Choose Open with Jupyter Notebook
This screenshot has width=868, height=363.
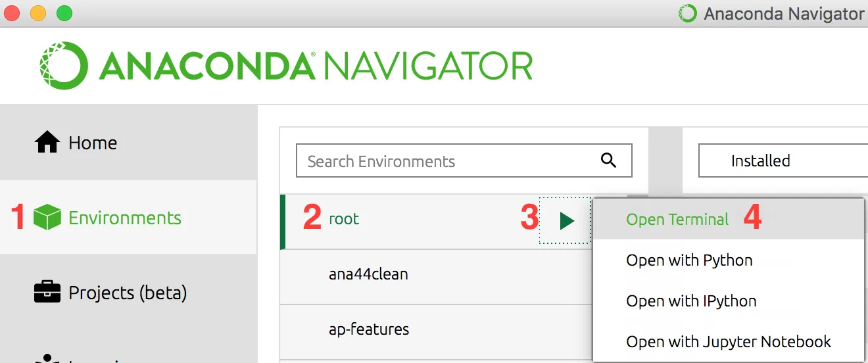pos(729,342)
